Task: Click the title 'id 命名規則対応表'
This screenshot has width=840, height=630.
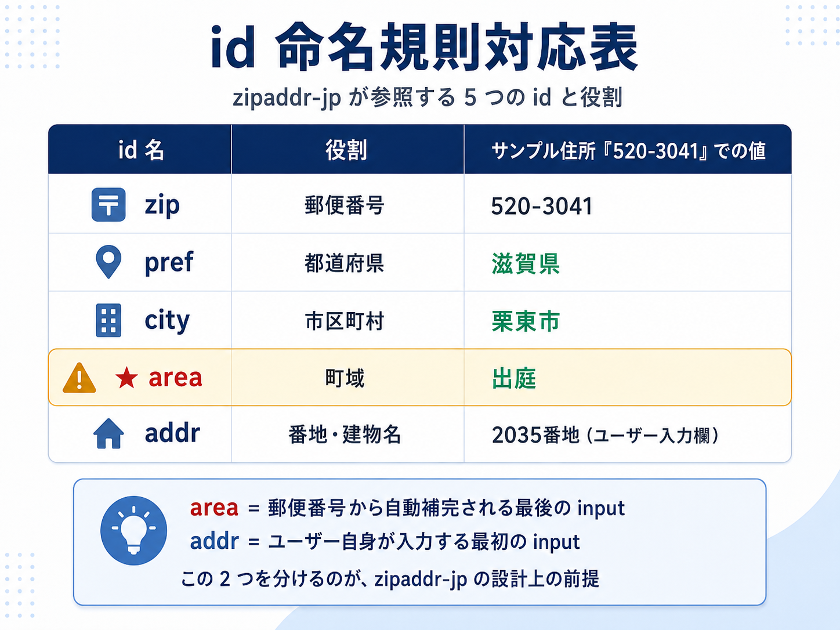Action: point(424,47)
